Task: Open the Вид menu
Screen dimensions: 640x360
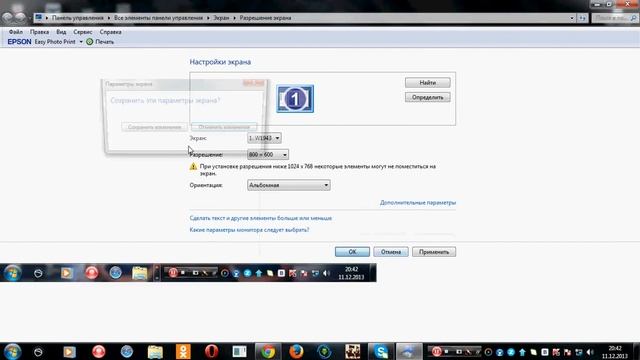Action: [61, 32]
